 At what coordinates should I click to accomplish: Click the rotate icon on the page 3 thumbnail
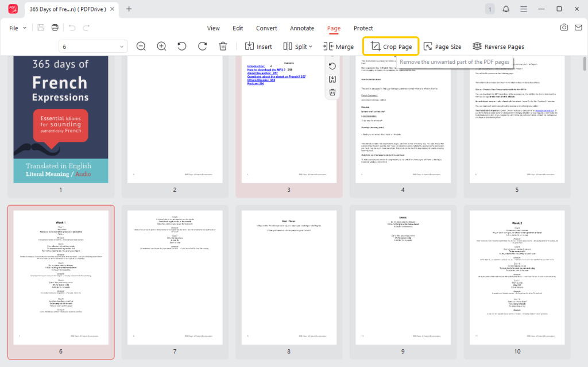[332, 66]
